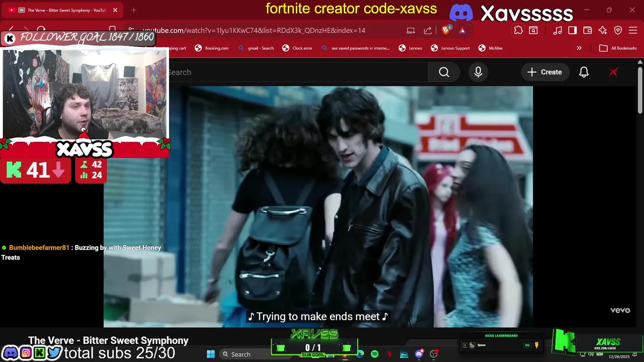Show more bookmarks chevron
This screenshot has height=362, width=644.
point(579,48)
